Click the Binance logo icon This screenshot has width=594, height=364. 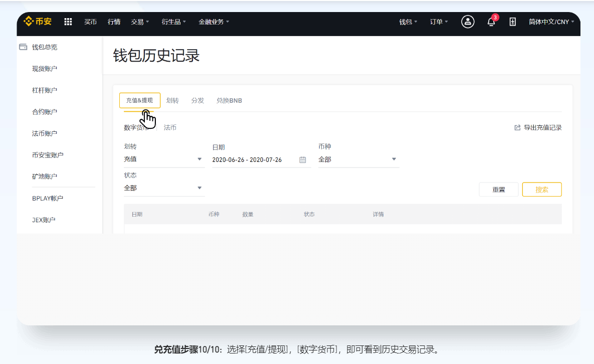click(x=29, y=22)
